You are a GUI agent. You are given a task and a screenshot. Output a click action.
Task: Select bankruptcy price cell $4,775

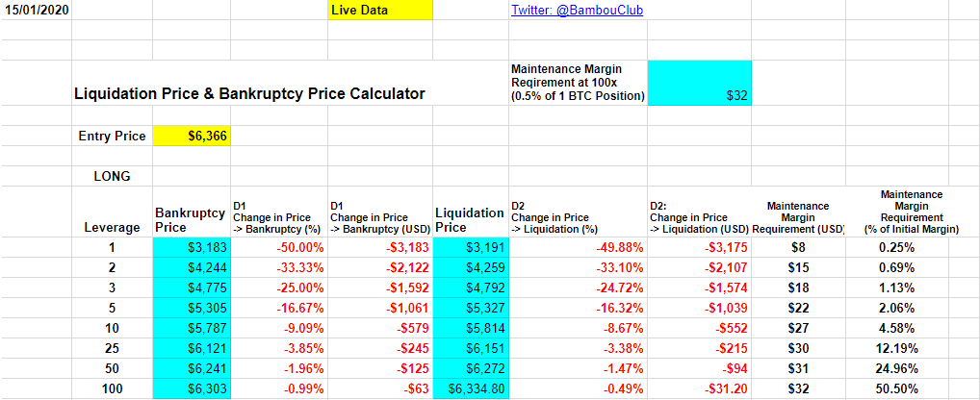click(192, 287)
